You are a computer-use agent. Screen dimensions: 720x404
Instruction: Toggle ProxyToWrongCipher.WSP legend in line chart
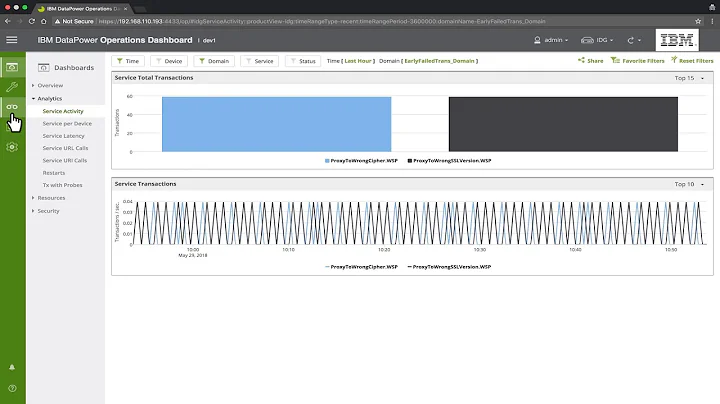361,267
